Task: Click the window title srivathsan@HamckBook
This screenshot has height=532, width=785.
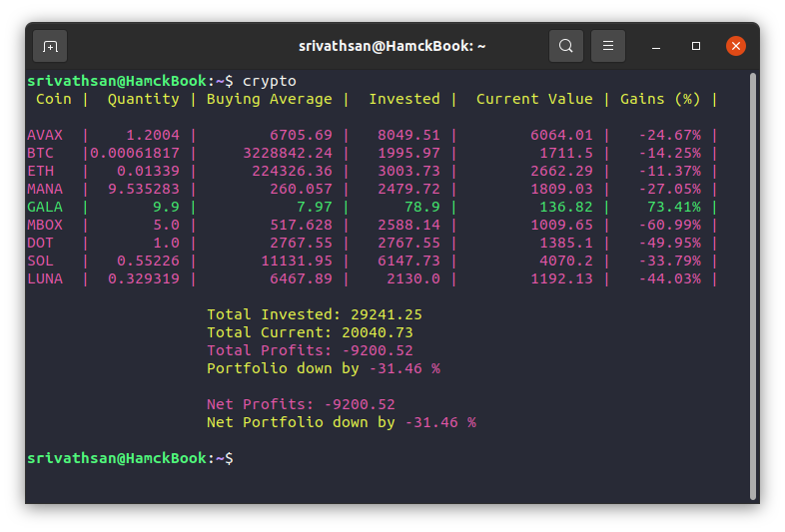Action: [392, 46]
